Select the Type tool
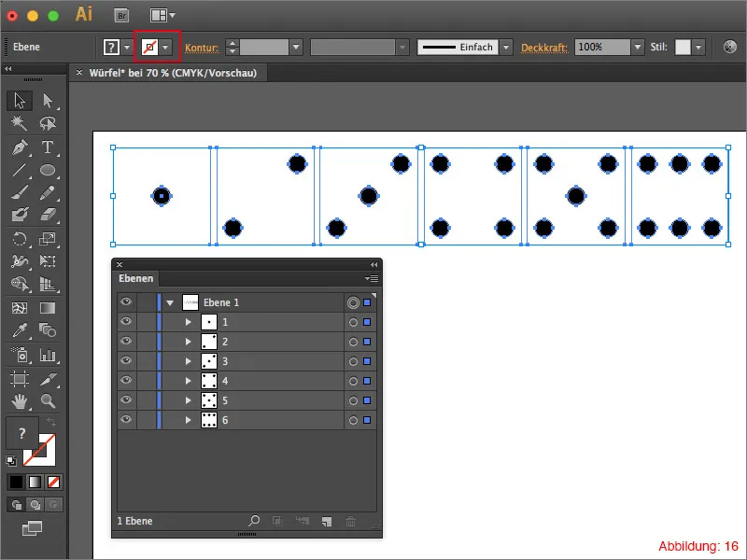 pyautogui.click(x=48, y=147)
